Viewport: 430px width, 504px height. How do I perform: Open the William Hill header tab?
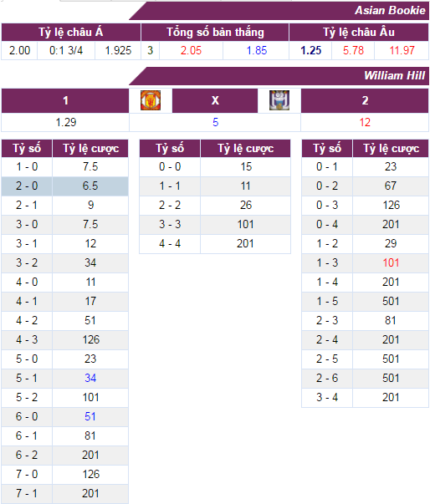pyautogui.click(x=394, y=75)
